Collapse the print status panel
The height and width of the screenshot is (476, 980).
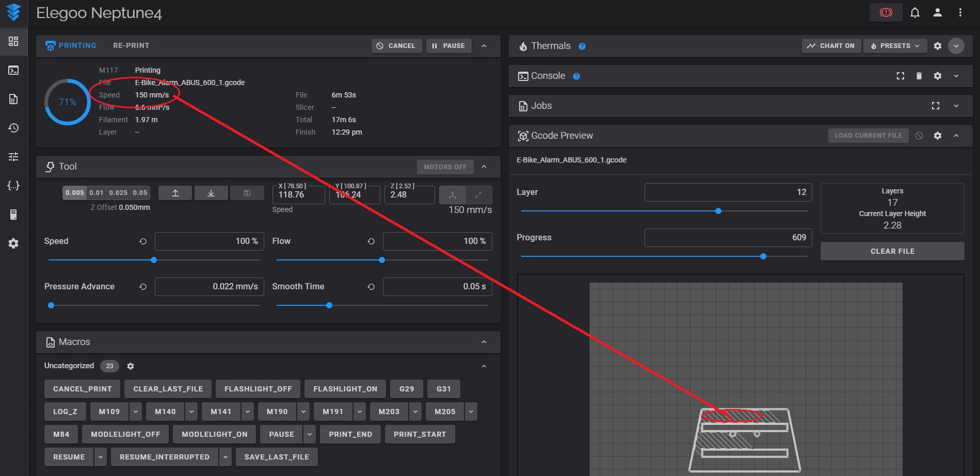(x=484, y=46)
